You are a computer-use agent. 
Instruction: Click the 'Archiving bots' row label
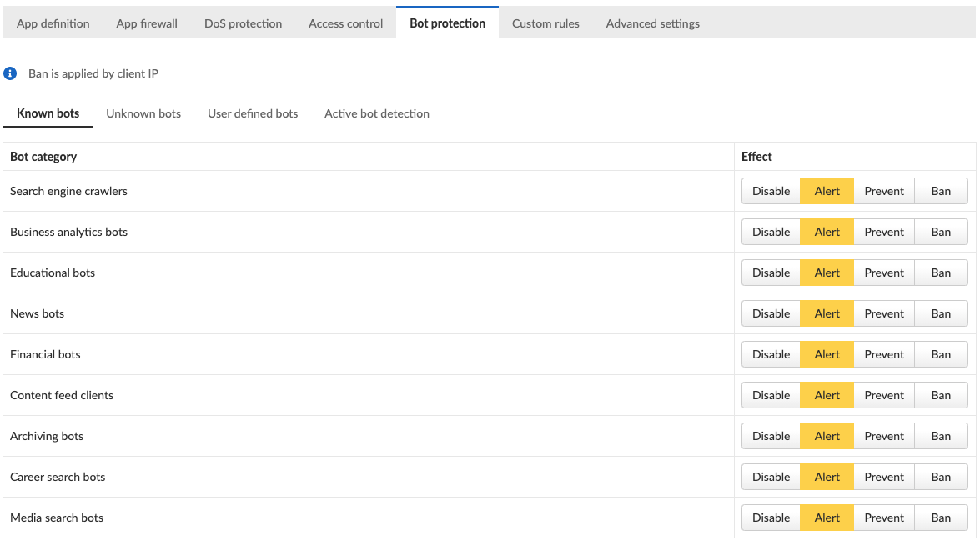coord(47,436)
